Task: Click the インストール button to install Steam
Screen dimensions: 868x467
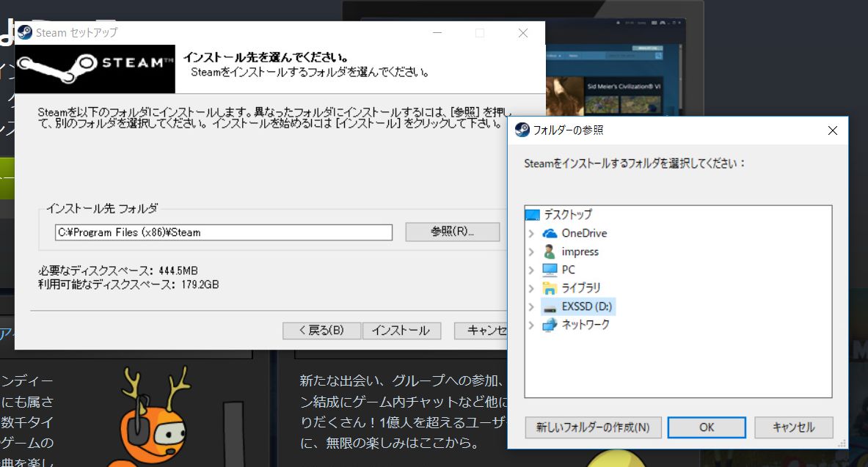Action: point(401,331)
